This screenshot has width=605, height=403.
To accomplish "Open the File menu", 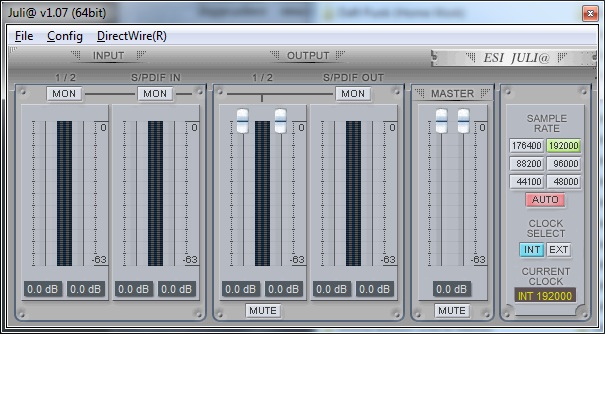I will pyautogui.click(x=24, y=36).
